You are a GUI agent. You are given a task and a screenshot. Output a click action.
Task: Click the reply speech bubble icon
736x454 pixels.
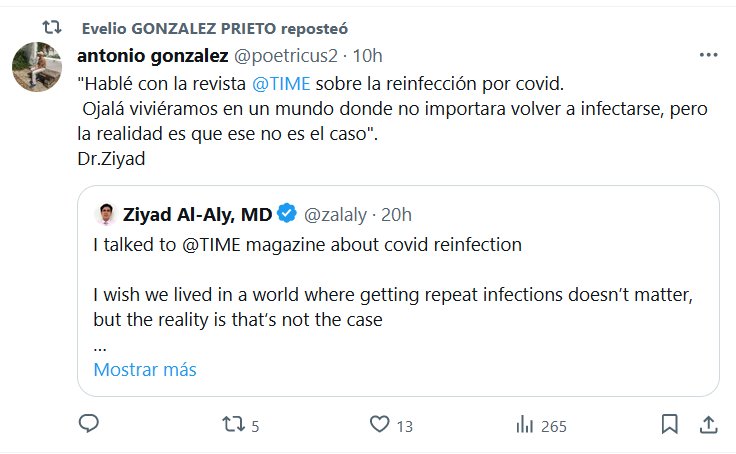coord(89,425)
